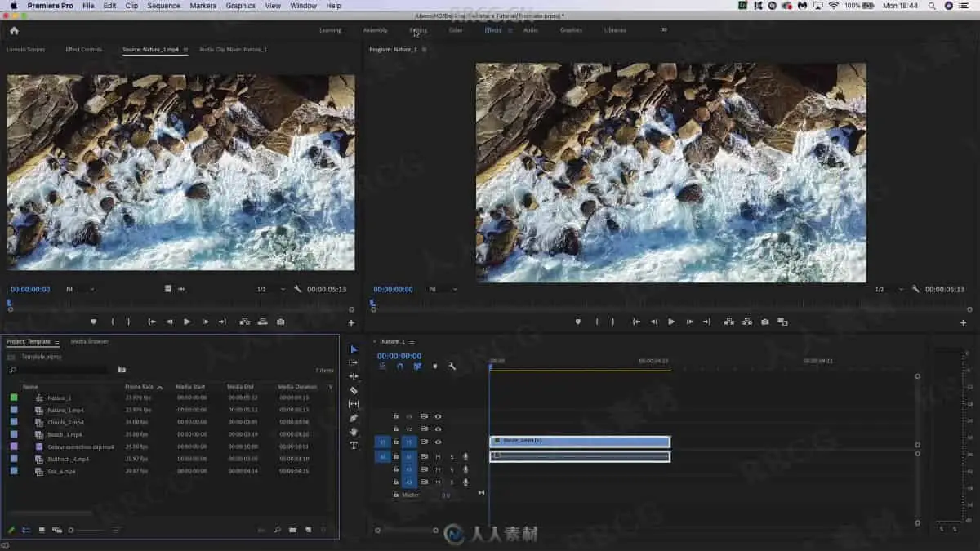Select the Hand tool
Viewport: 980px width, 551px height.
pyautogui.click(x=354, y=432)
